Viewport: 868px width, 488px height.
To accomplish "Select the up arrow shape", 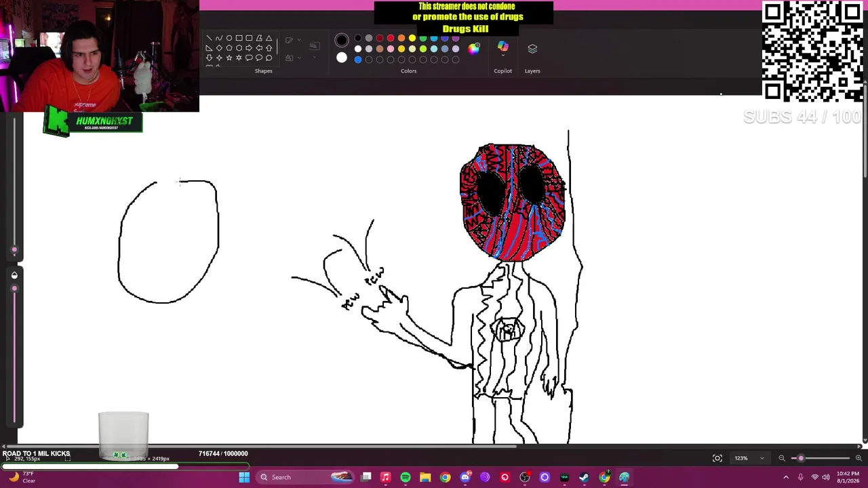I will pyautogui.click(x=269, y=48).
